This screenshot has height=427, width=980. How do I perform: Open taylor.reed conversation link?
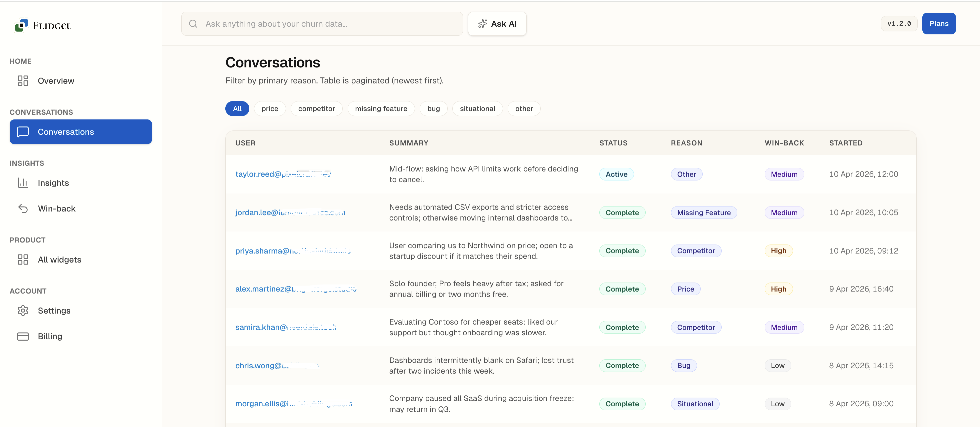[283, 174]
